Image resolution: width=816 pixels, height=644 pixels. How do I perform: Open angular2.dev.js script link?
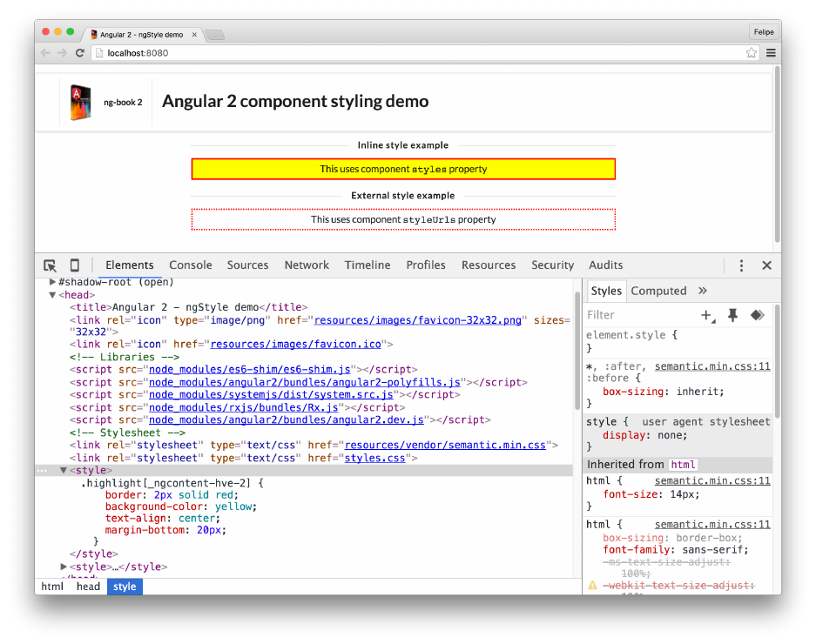tap(287, 419)
